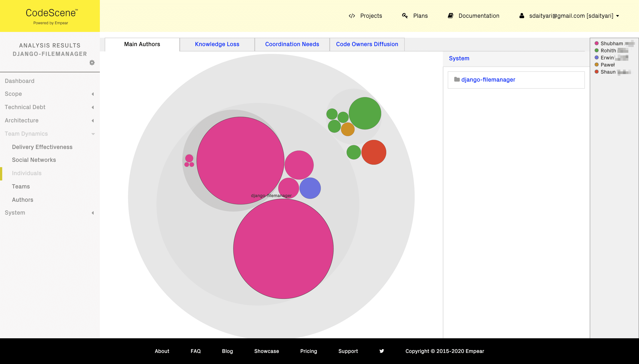Click the Individuals sidebar item
This screenshot has width=639, height=364.
[27, 173]
